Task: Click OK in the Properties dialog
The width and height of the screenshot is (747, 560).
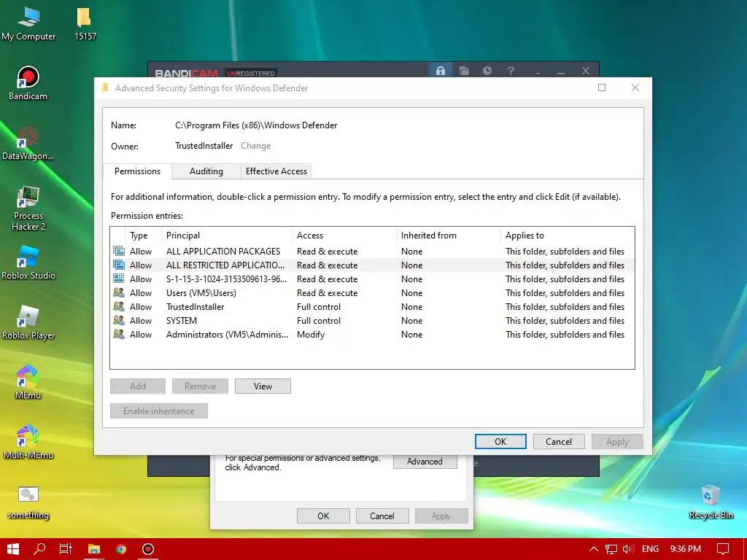Action: 323,516
